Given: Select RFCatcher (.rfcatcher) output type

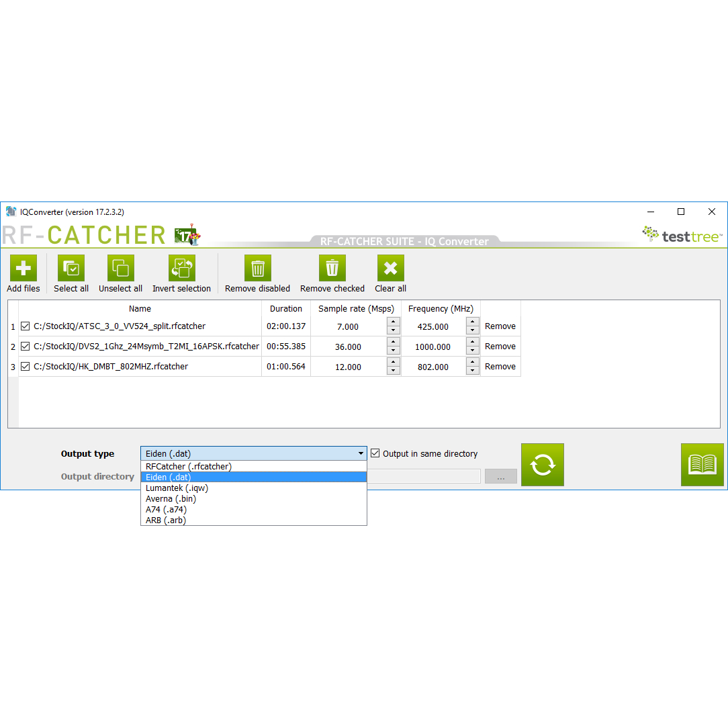Looking at the screenshot, I should tap(188, 466).
